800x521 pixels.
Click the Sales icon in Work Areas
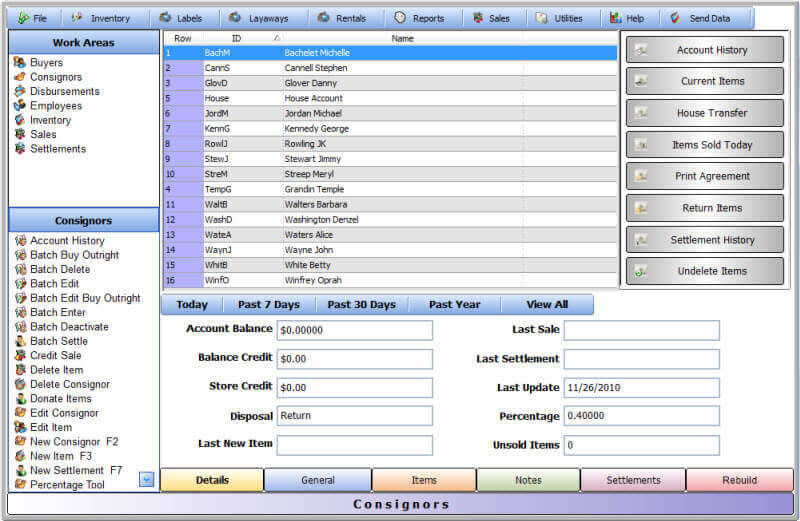click(20, 134)
